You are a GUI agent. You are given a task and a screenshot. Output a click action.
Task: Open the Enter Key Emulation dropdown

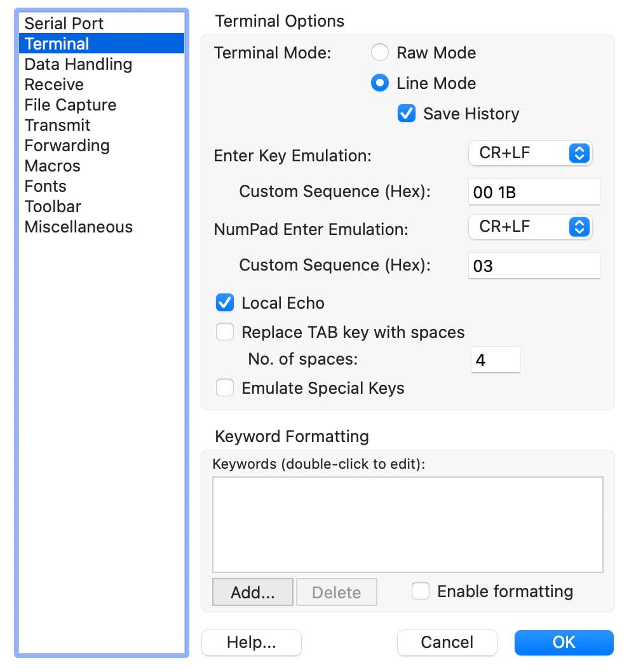tap(531, 153)
